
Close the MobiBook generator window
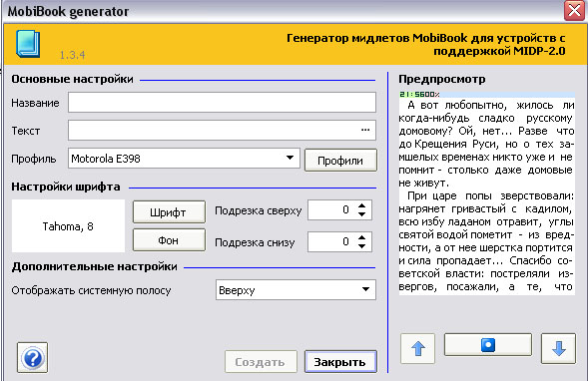point(574,11)
